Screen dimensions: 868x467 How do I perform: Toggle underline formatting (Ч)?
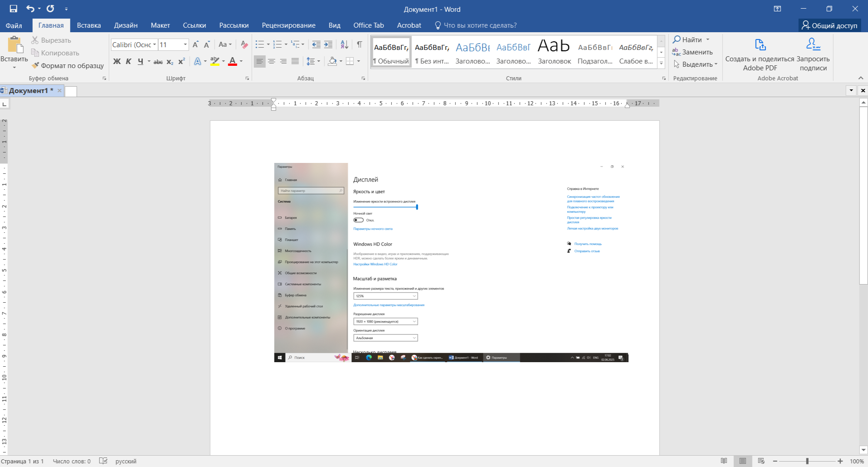point(141,61)
